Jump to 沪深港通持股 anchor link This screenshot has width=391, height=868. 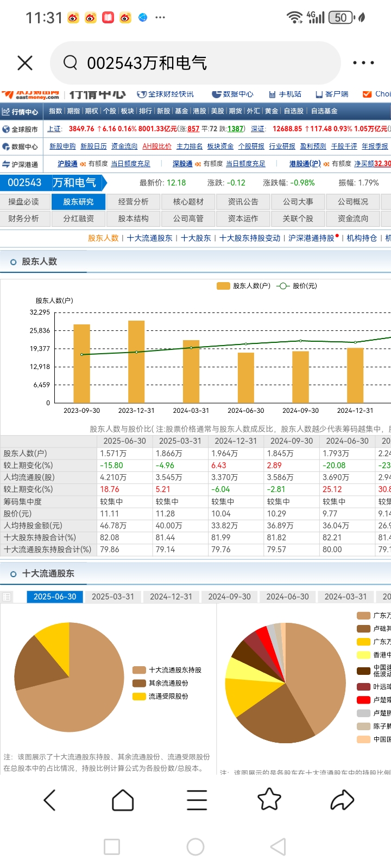tap(311, 238)
